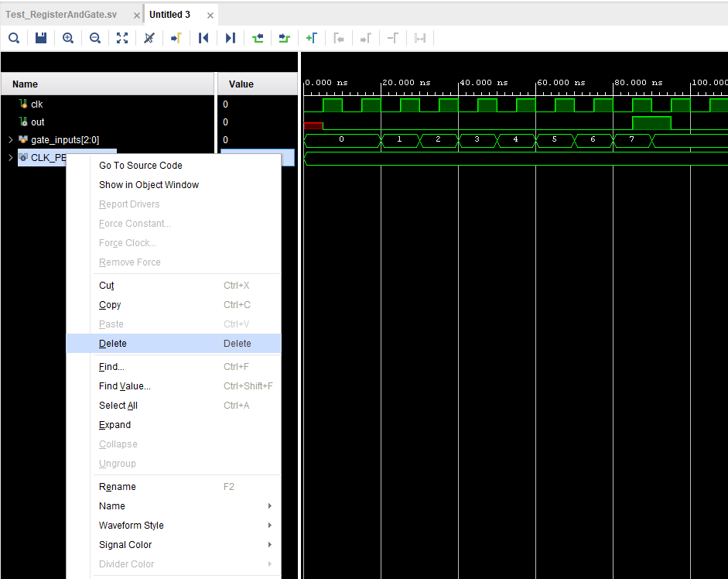Click the out high pulse near 80 ns
728x579 pixels.
coord(651,123)
